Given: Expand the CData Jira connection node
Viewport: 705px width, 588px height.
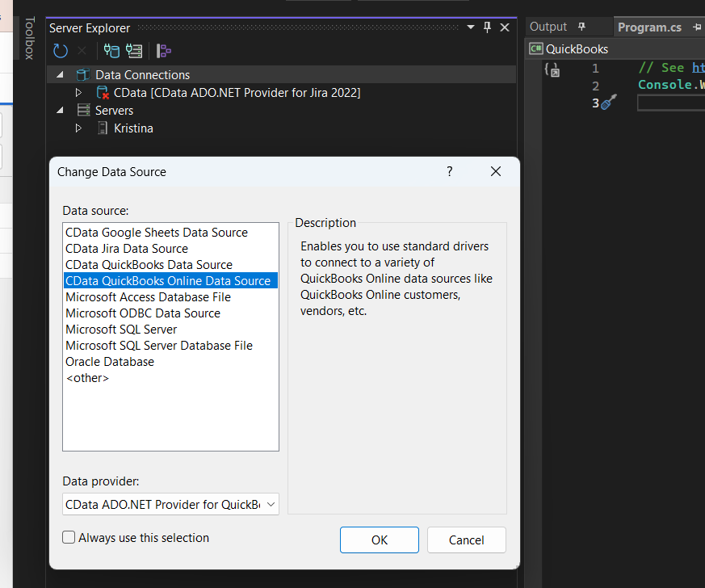Looking at the screenshot, I should pyautogui.click(x=78, y=93).
